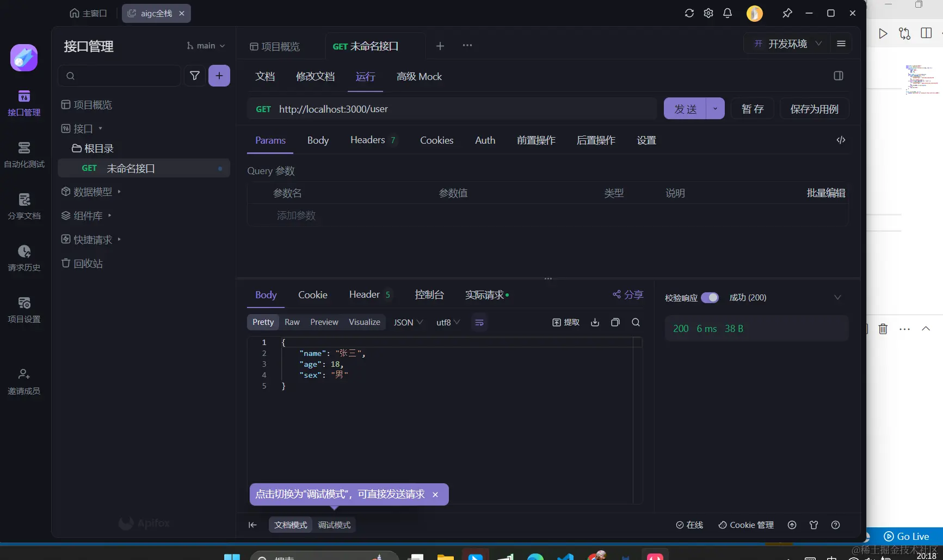
Task: Open the 请求历史 sidebar section
Action: [x=24, y=259]
